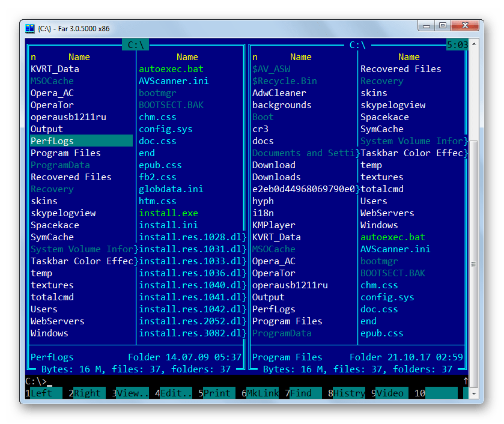Viewport: 504px width, 424px height.
Task: Click the scrollbar up arrow
Action: [474, 44]
